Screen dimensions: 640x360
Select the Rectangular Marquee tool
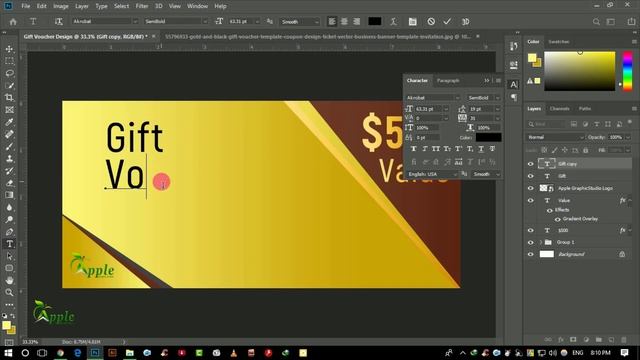(9, 61)
